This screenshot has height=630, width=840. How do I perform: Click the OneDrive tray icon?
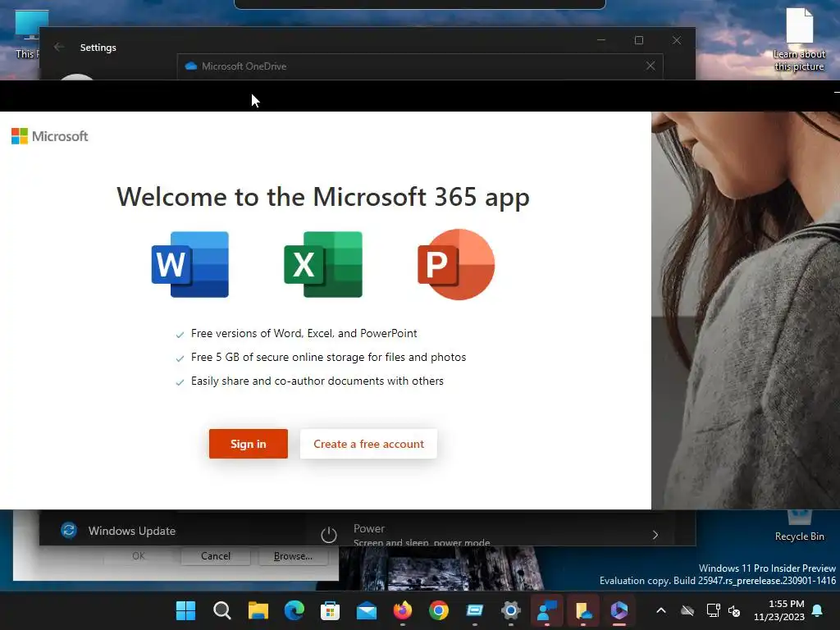point(687,610)
